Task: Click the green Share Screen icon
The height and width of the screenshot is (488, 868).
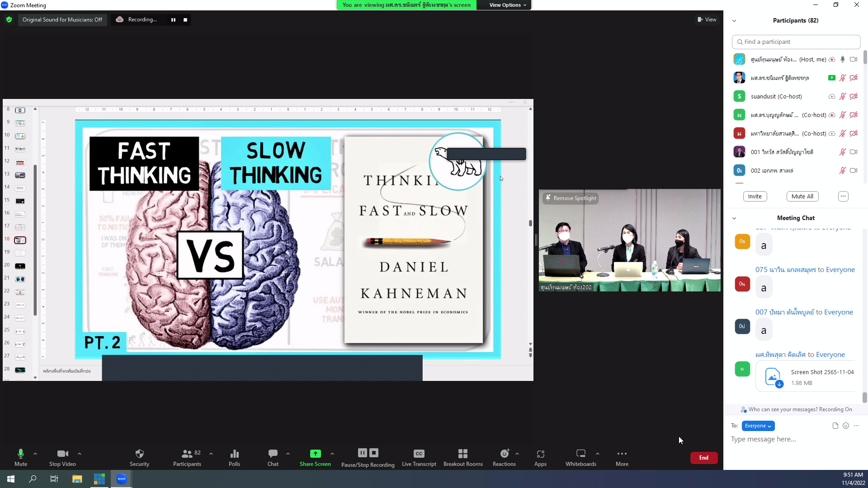Action: coord(315,453)
